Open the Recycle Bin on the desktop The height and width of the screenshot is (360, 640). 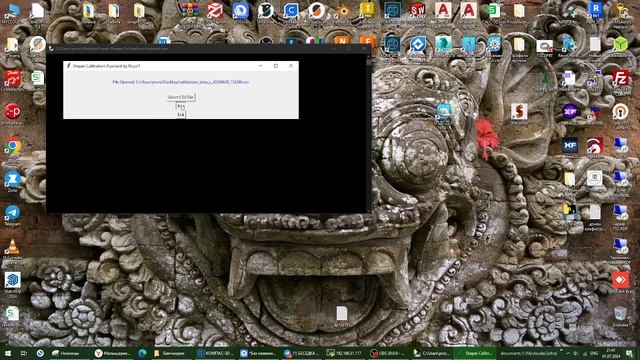(620, 314)
